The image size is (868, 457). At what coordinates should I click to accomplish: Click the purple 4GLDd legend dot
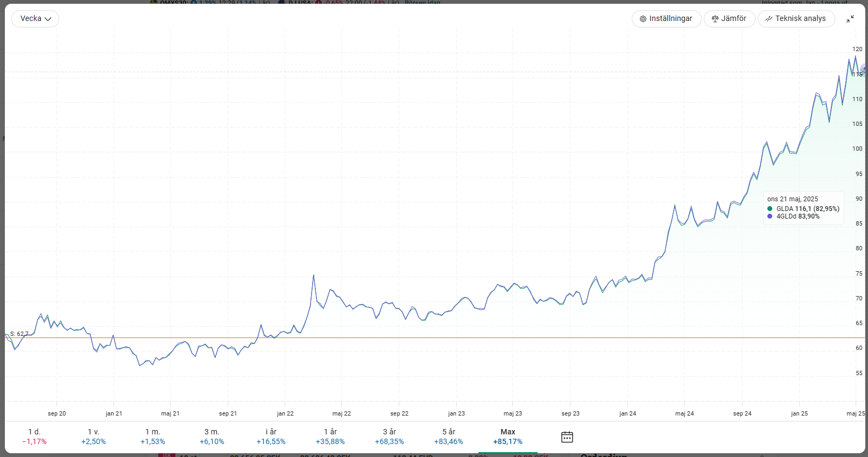point(770,216)
